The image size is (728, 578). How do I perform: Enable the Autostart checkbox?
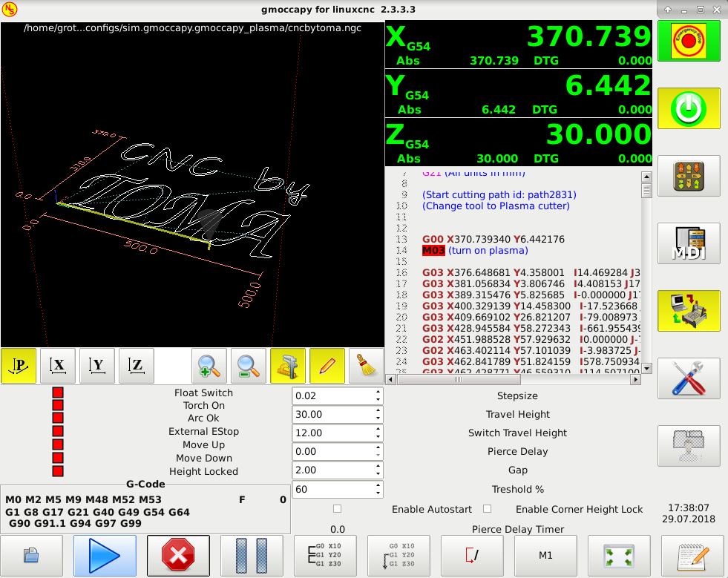click(x=338, y=509)
